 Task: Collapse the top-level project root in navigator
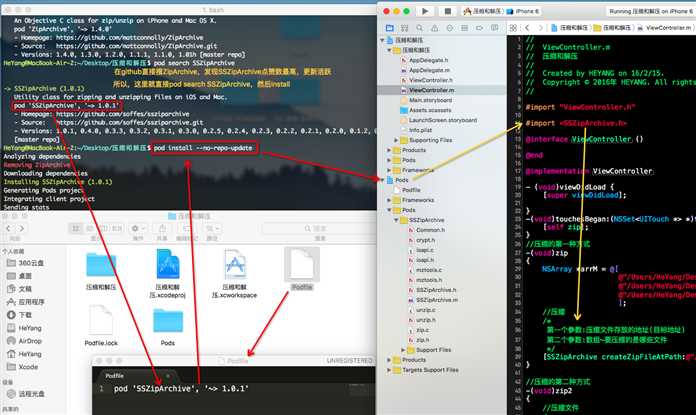click(382, 40)
